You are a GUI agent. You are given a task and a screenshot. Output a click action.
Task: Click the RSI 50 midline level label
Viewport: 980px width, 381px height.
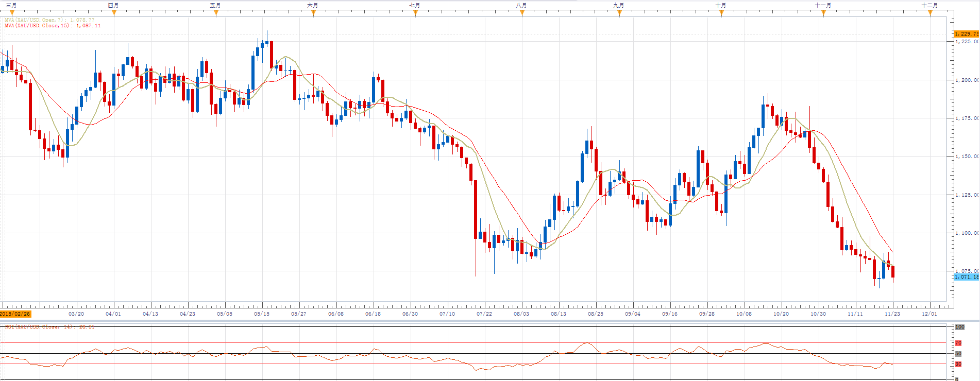(x=958, y=354)
